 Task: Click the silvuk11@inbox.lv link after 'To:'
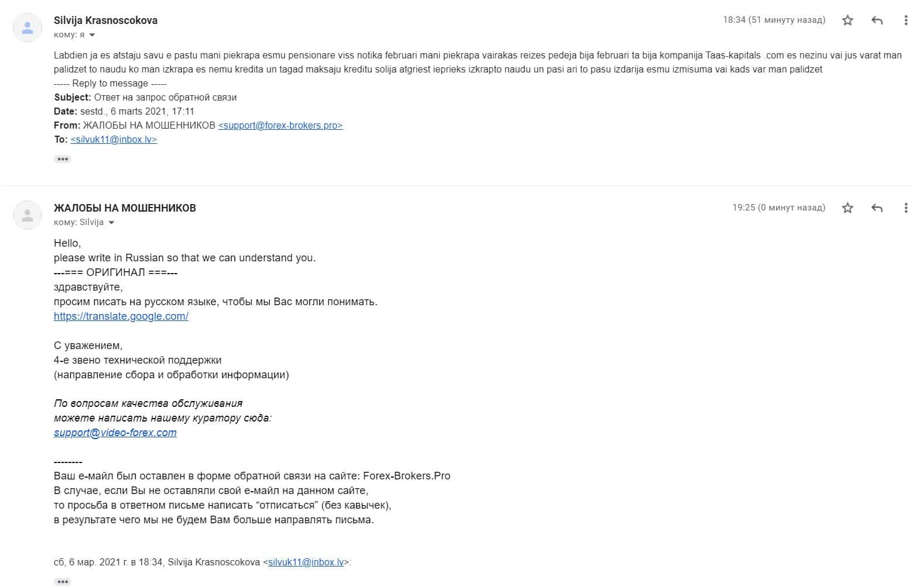pyautogui.click(x=113, y=139)
